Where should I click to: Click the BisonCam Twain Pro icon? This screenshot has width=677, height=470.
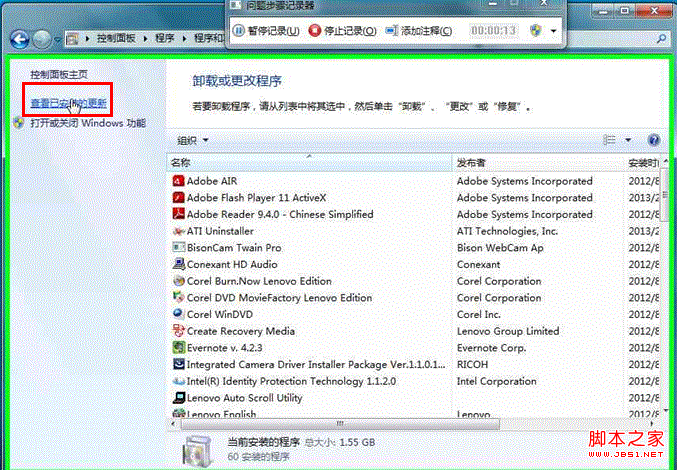pos(178,247)
